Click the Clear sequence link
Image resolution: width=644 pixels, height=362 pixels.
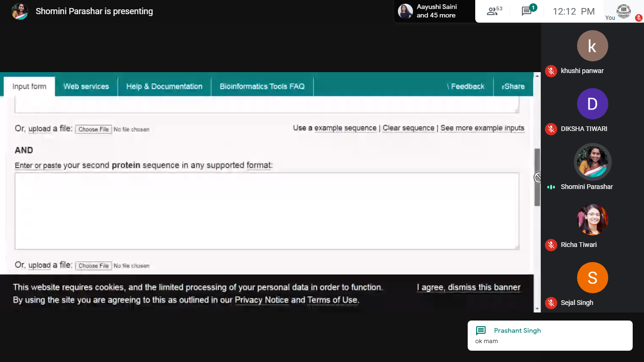click(x=408, y=128)
